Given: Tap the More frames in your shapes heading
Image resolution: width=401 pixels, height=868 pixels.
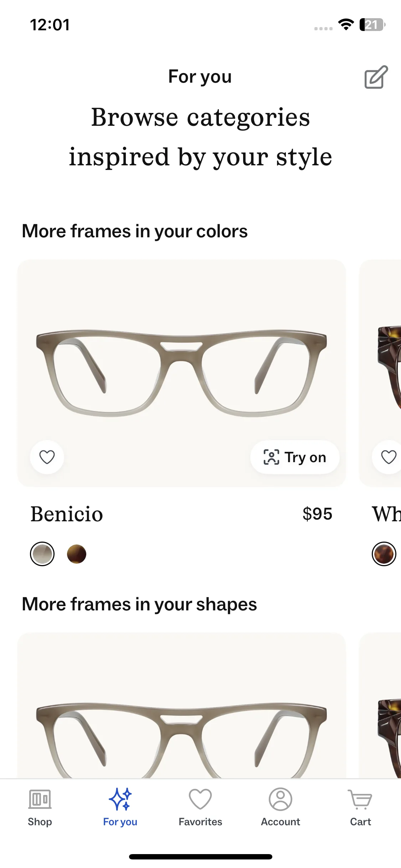Looking at the screenshot, I should (x=139, y=604).
